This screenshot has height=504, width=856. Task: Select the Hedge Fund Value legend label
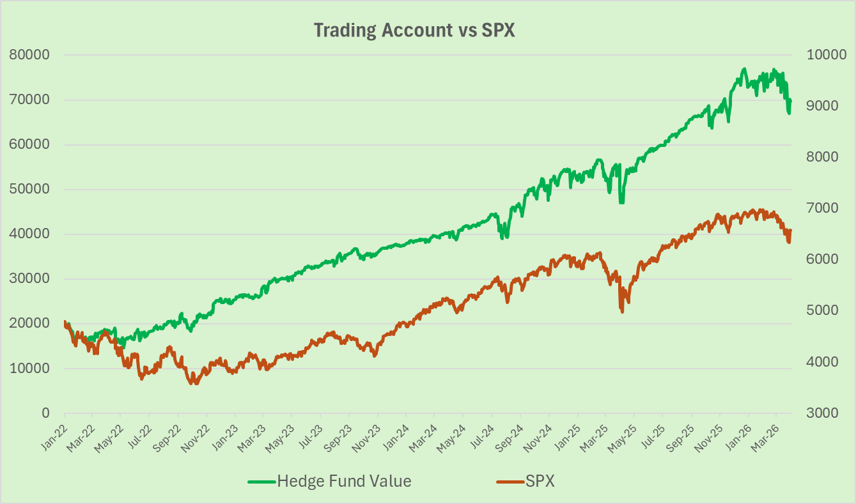(344, 482)
